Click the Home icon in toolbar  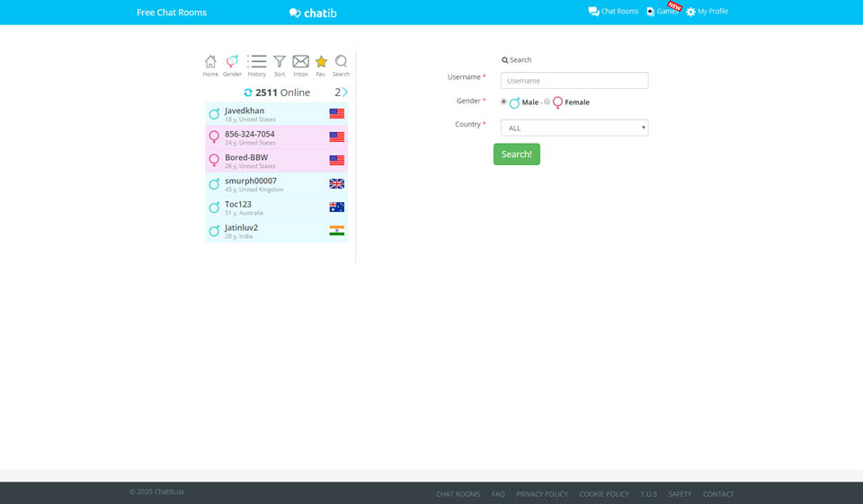(x=210, y=62)
